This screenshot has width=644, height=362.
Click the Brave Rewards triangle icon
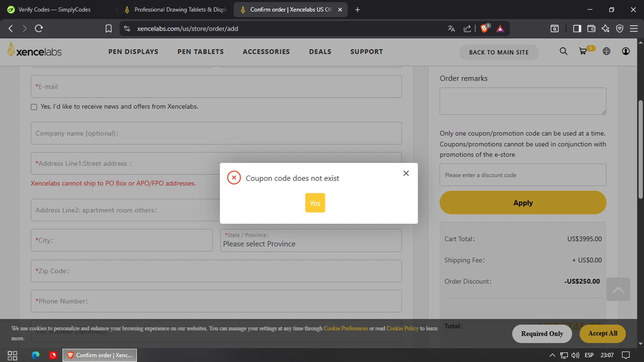tap(500, 28)
